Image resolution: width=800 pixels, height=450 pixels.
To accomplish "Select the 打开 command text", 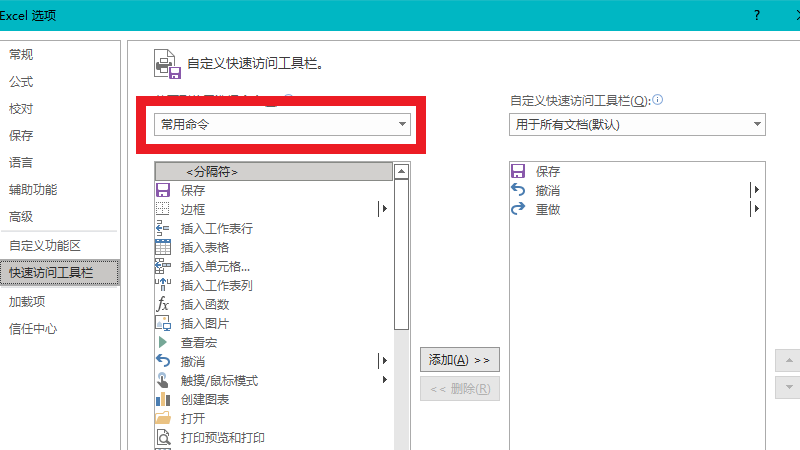I will pyautogui.click(x=192, y=418).
